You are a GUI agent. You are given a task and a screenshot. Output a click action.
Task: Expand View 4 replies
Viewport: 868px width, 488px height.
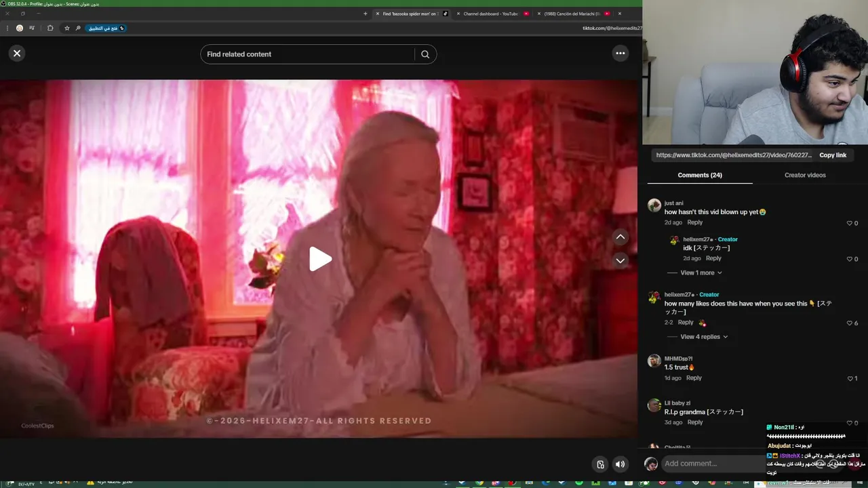coord(704,337)
